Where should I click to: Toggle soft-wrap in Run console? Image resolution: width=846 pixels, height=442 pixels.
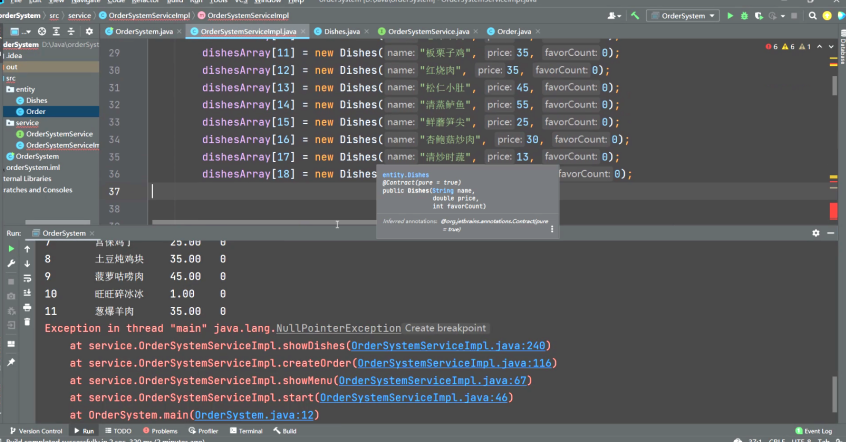tap(28, 280)
